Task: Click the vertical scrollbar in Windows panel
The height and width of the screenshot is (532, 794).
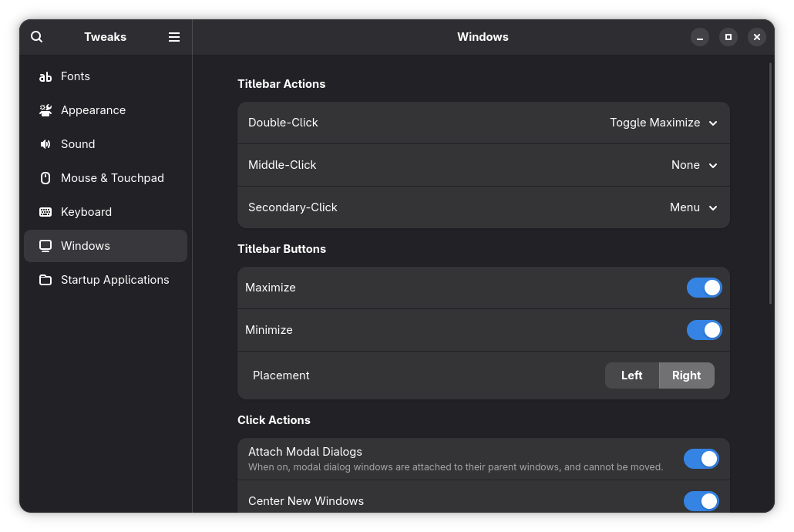Action: coord(770,184)
